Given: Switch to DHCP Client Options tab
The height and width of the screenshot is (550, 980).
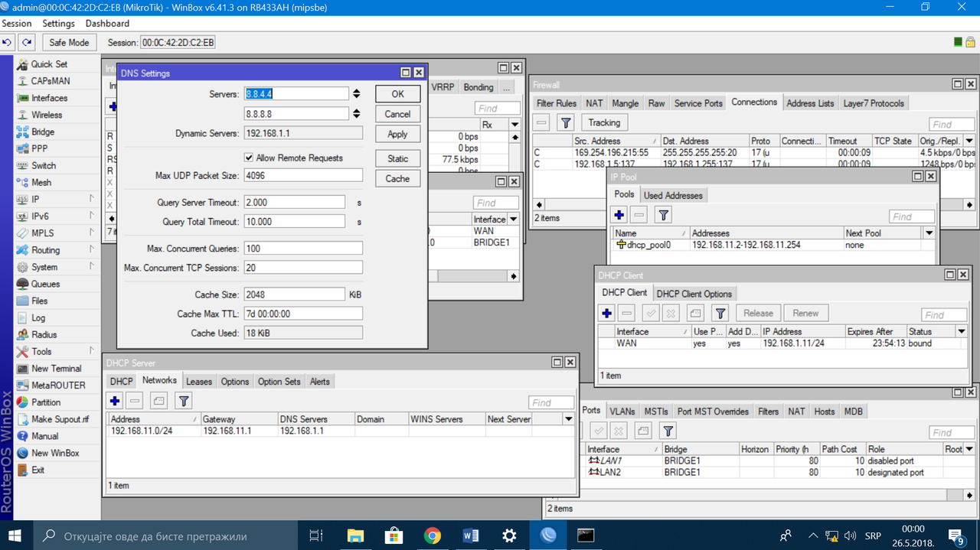Looking at the screenshot, I should pos(694,294).
